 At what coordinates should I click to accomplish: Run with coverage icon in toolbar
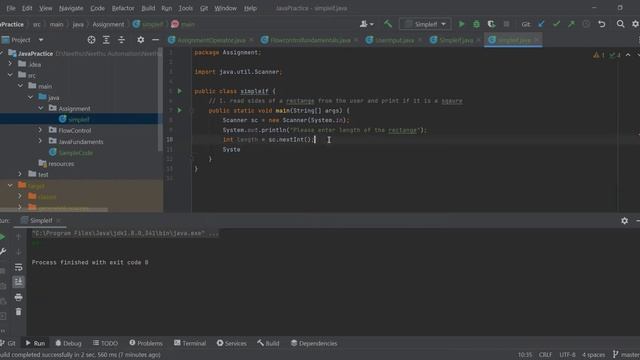pyautogui.click(x=491, y=24)
